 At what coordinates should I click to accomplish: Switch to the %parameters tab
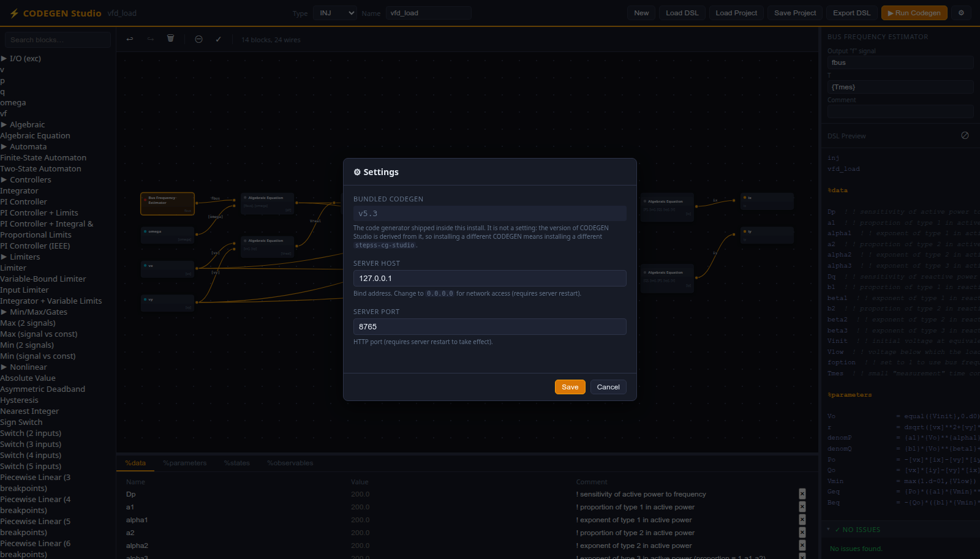pyautogui.click(x=185, y=463)
